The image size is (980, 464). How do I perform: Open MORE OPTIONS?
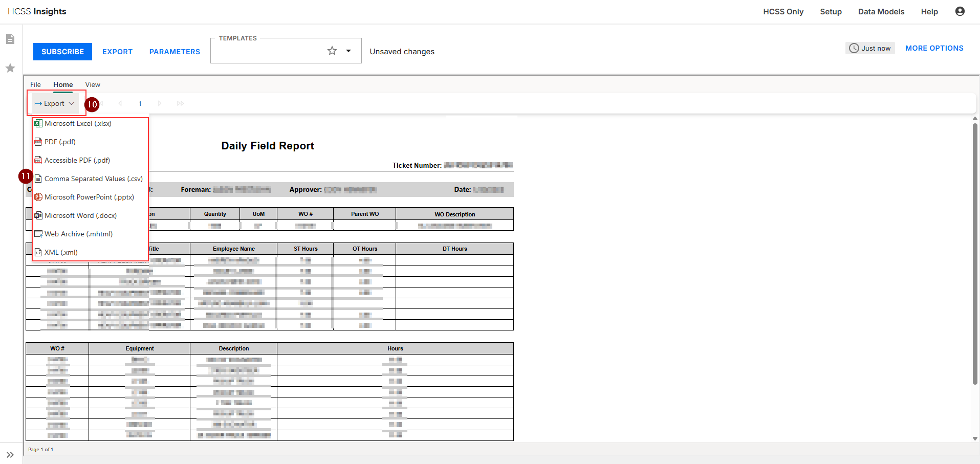(x=934, y=48)
